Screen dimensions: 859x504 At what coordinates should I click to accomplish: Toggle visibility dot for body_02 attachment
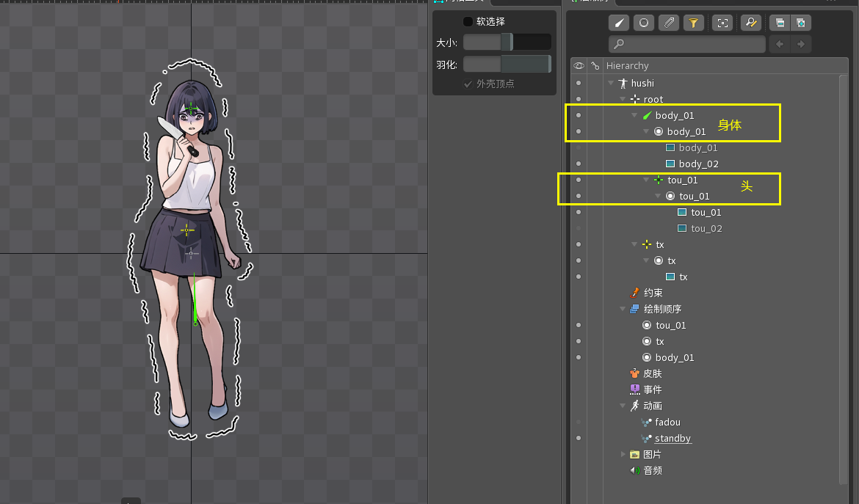click(579, 164)
